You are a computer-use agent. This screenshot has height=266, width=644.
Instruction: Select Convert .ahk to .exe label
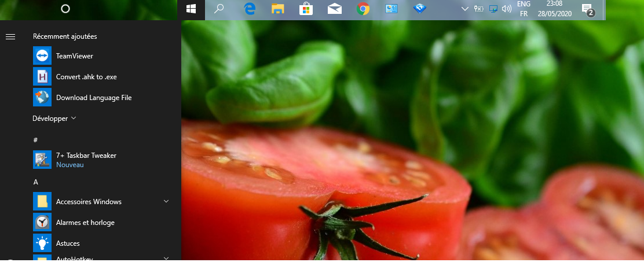(87, 77)
